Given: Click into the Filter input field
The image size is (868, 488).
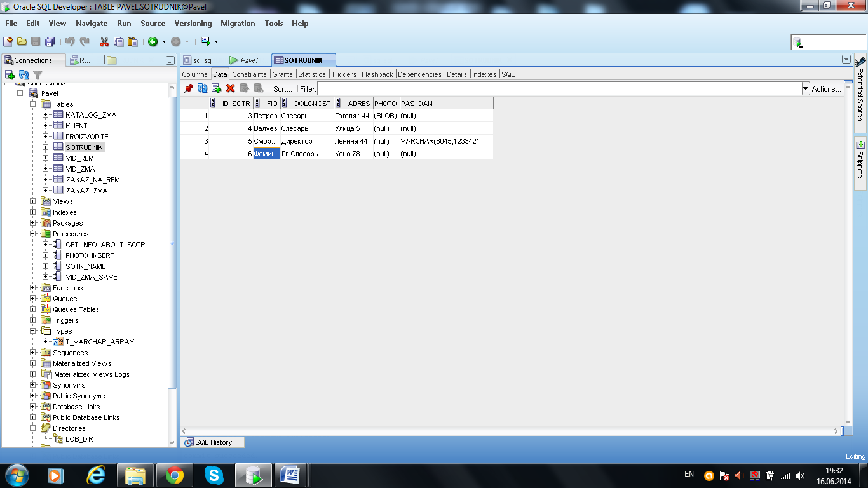Looking at the screenshot, I should pyautogui.click(x=560, y=89).
